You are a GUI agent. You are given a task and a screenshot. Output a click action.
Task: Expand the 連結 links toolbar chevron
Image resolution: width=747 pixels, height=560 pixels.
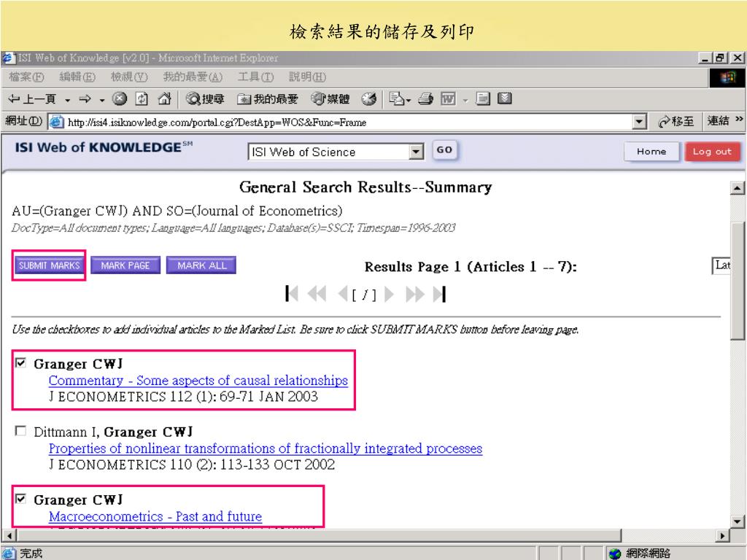tap(739, 119)
